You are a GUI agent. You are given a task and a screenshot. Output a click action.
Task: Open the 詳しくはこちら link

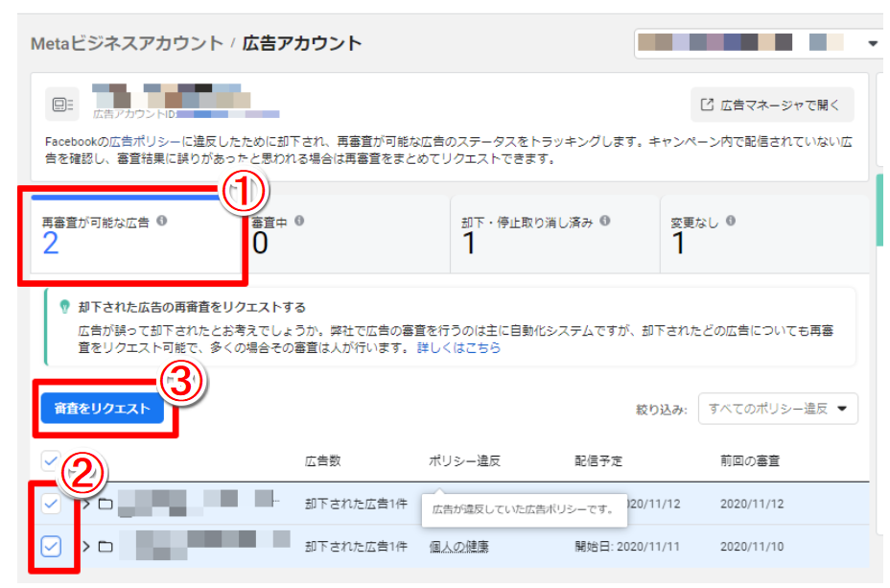[458, 348]
